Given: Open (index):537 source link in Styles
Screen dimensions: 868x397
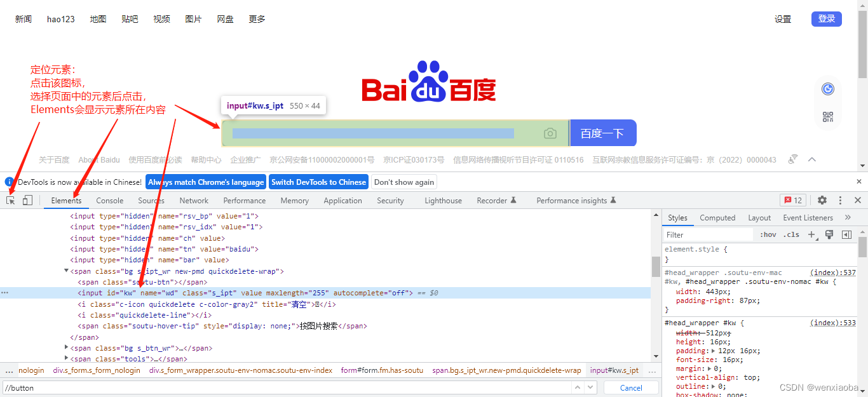Looking at the screenshot, I should point(833,273).
